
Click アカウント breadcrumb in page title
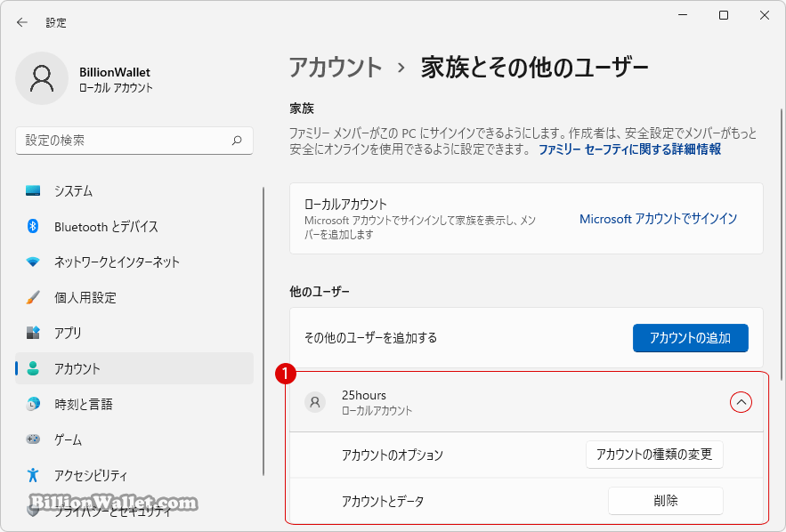click(x=336, y=67)
